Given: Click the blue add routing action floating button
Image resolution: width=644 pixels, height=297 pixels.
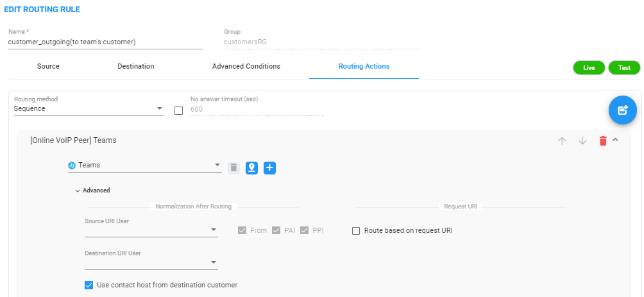Looking at the screenshot, I should [x=623, y=110].
